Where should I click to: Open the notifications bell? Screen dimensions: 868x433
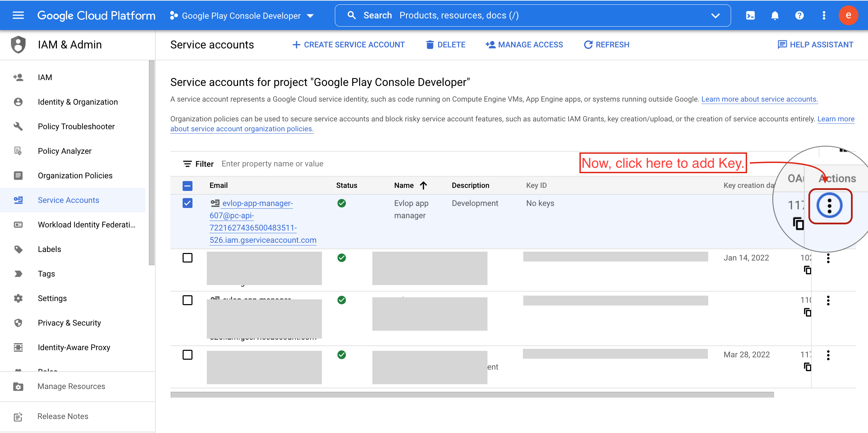point(775,15)
